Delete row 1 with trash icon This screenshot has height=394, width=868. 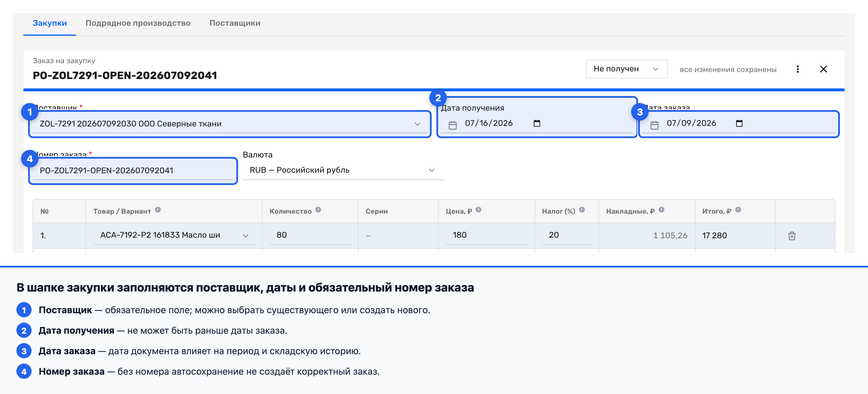click(x=792, y=235)
